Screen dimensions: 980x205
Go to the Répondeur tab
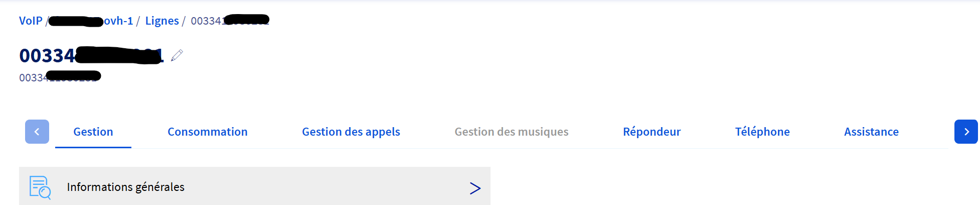pyautogui.click(x=651, y=132)
